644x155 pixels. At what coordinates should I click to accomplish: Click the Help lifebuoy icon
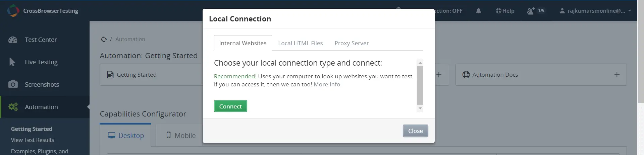click(x=498, y=11)
